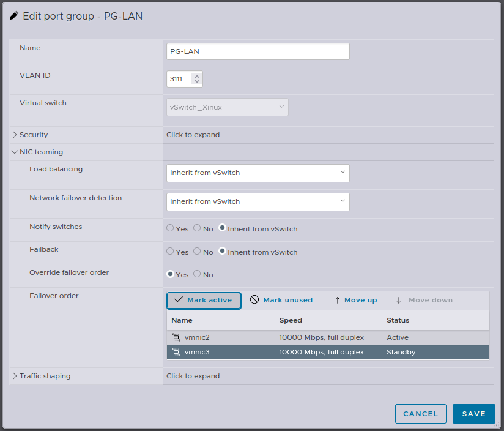Image resolution: width=504 pixels, height=431 pixels.
Task: Click Traffic shaping's Click to expand text
Action: tap(193, 376)
